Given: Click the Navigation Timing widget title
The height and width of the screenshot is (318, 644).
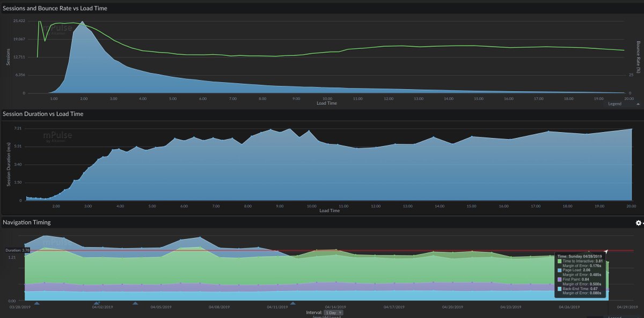Looking at the screenshot, I should pos(27,222).
